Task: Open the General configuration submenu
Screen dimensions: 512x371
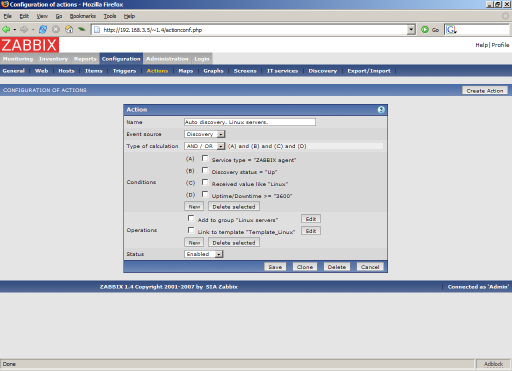Action: click(14, 71)
